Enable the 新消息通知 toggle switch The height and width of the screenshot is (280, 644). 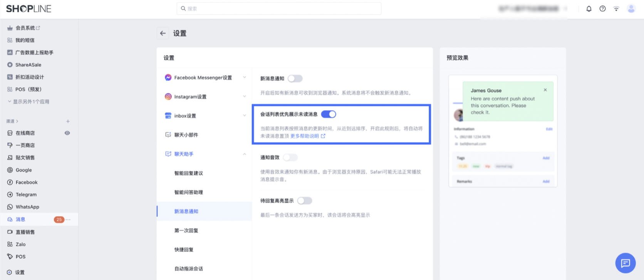coord(295,78)
